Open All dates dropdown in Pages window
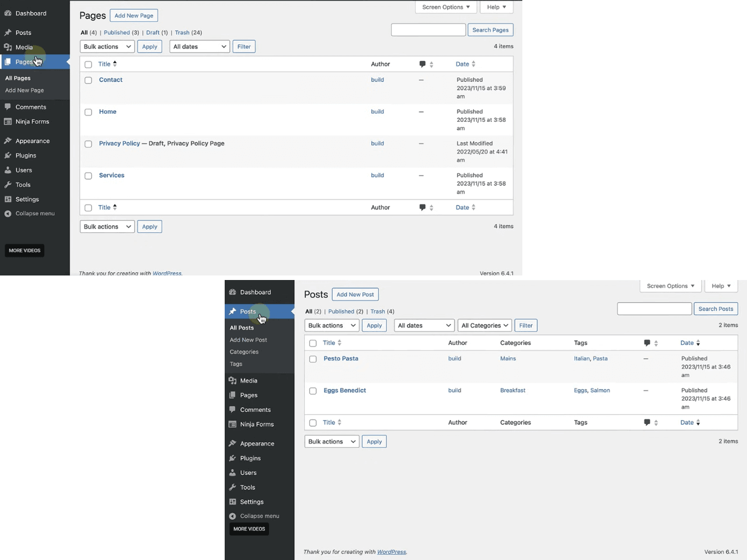747x560 pixels. [200, 47]
